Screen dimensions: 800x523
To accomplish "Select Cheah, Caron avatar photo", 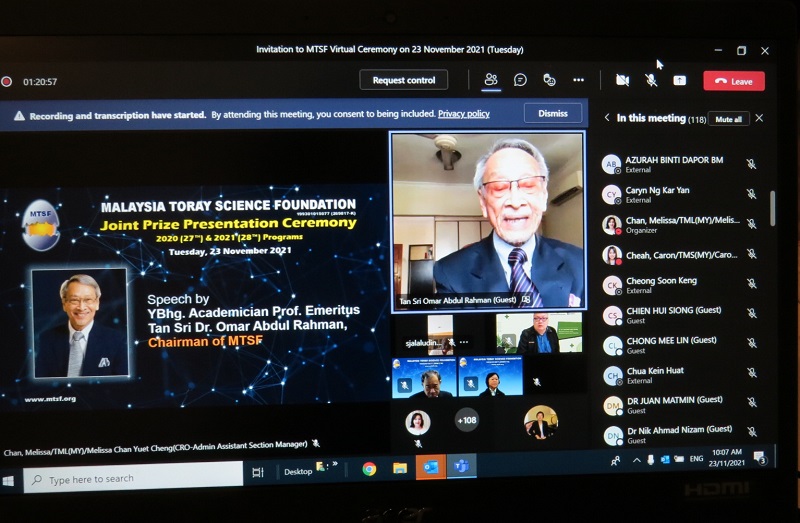I will click(612, 255).
